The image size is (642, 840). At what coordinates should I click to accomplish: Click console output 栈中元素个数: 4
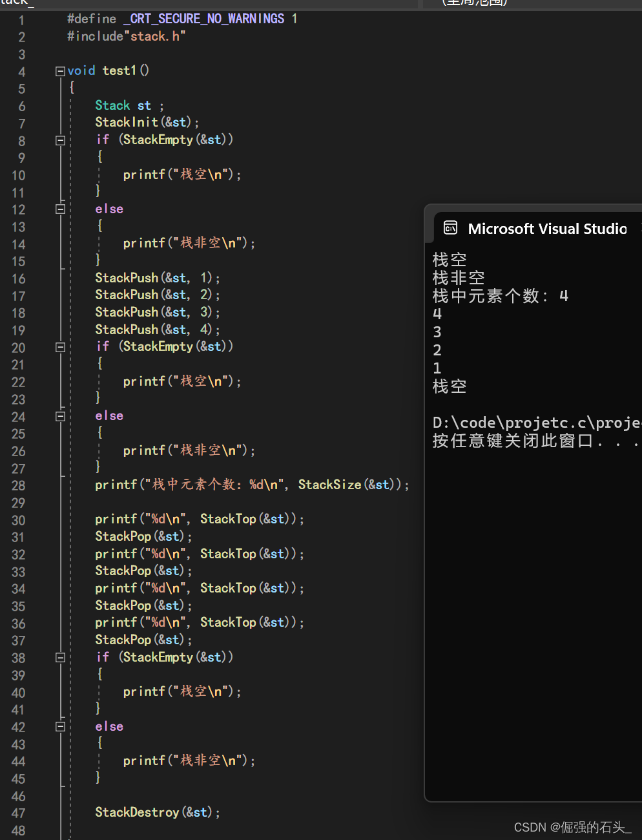coord(501,296)
